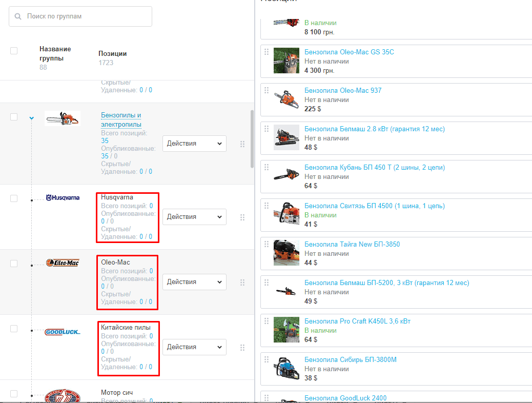532x403 pixels.
Task: Open Действия dropdown for Бензопилы и электропилы
Action: coord(194,144)
